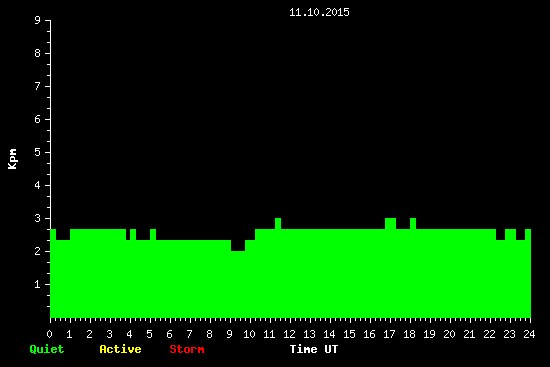
Task: Click the Kp value 9 axis label
Action: pyautogui.click(x=38, y=20)
